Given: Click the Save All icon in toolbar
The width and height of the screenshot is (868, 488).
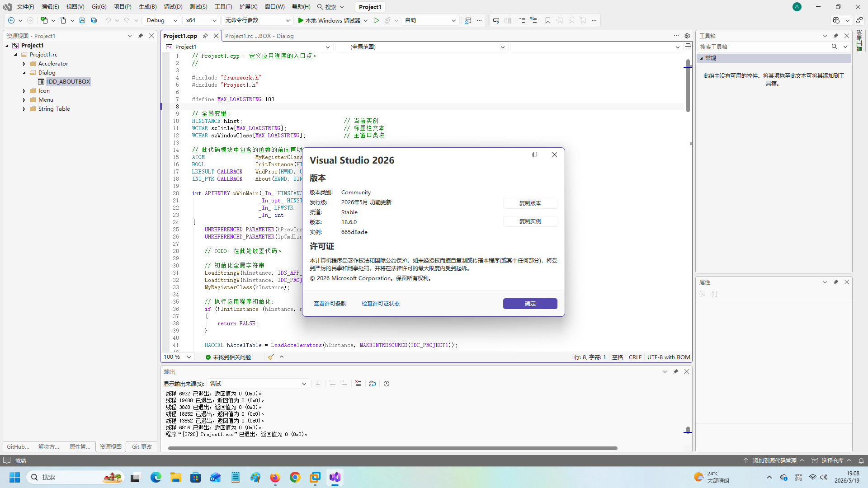Looking at the screenshot, I should click(x=94, y=20).
